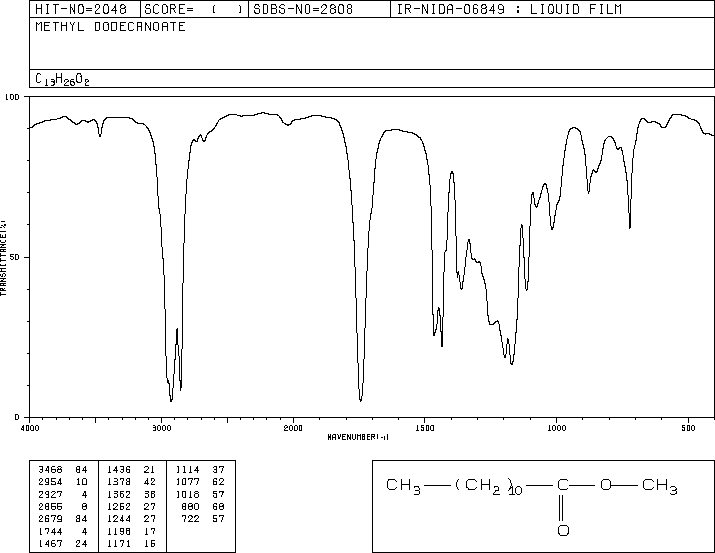Click the 1262 peak table entry
Screen dimensions: 715x553
tap(119, 506)
